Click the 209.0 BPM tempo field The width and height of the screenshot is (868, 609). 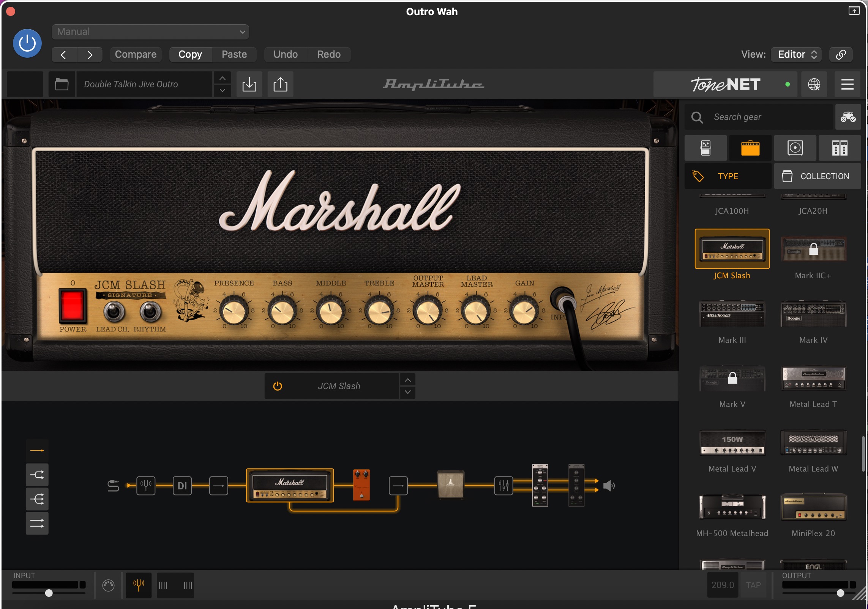point(723,585)
